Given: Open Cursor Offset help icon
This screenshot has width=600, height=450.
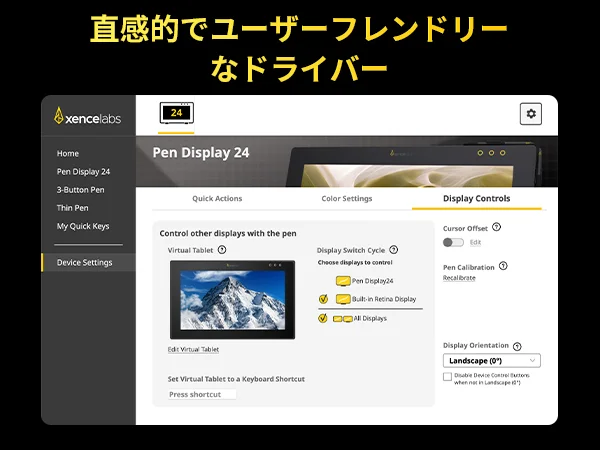Looking at the screenshot, I should click(496, 227).
